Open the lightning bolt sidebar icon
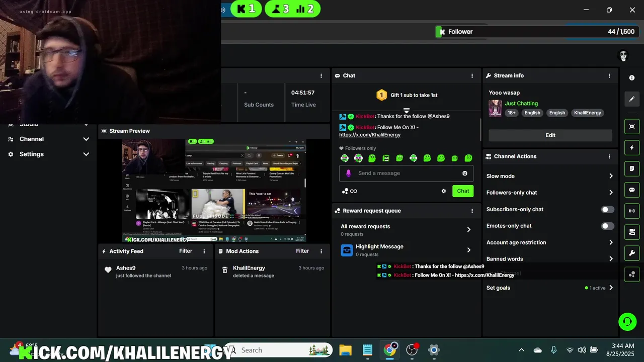Viewport: 644px width, 362px height. [632, 148]
